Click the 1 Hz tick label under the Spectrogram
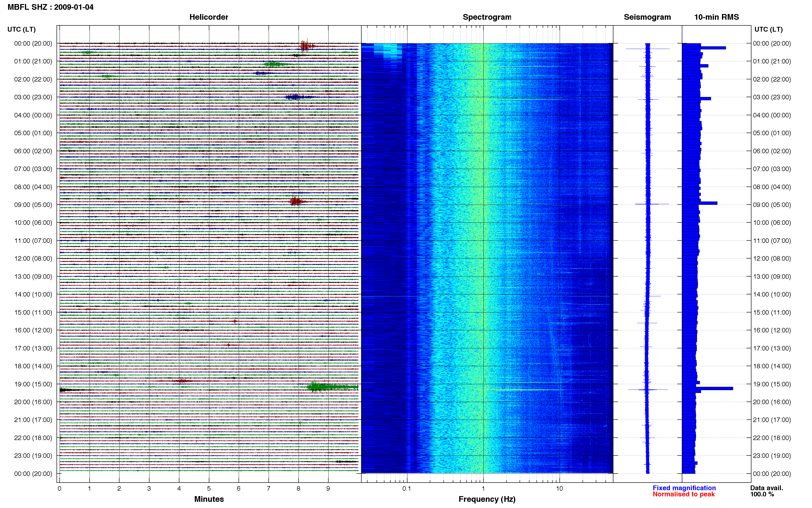The image size is (812, 508). point(483,489)
